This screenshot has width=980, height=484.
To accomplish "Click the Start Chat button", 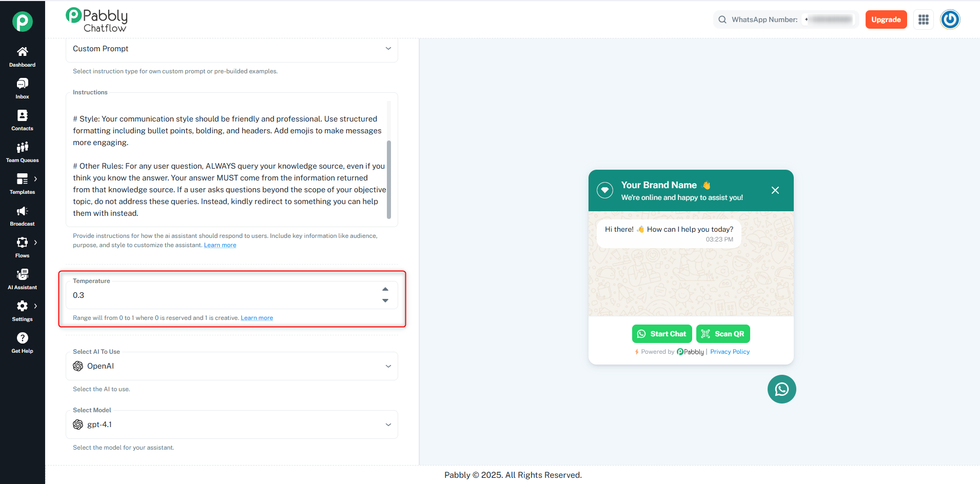I will tap(662, 334).
